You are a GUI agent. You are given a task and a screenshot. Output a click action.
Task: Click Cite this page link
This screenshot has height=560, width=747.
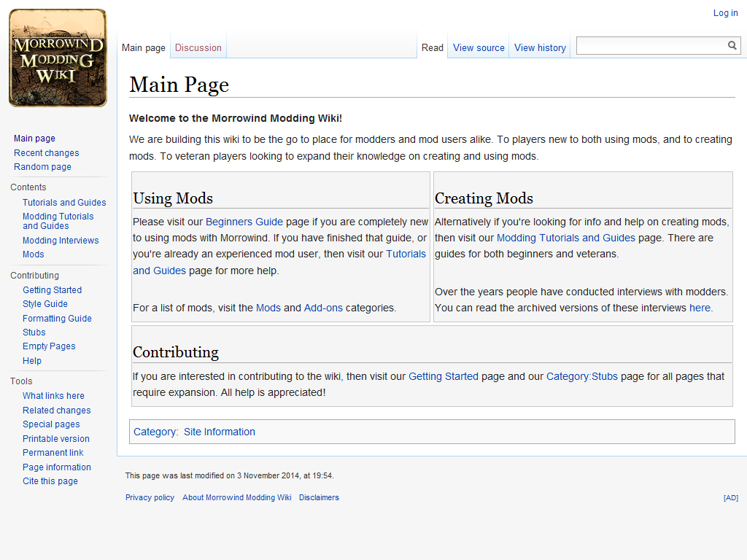[50, 481]
